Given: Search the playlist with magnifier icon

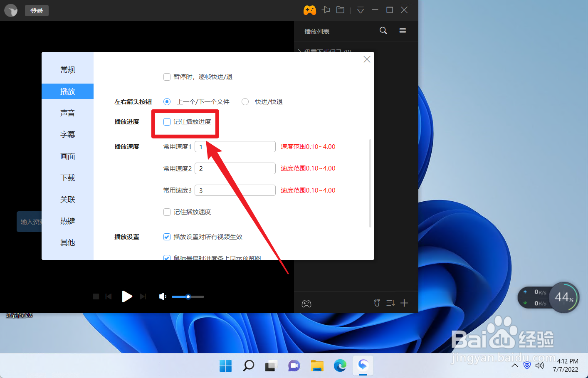Looking at the screenshot, I should pos(383,31).
